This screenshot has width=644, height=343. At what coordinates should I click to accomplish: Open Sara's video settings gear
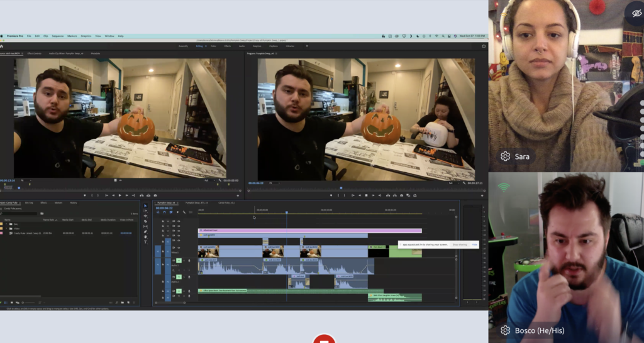505,156
